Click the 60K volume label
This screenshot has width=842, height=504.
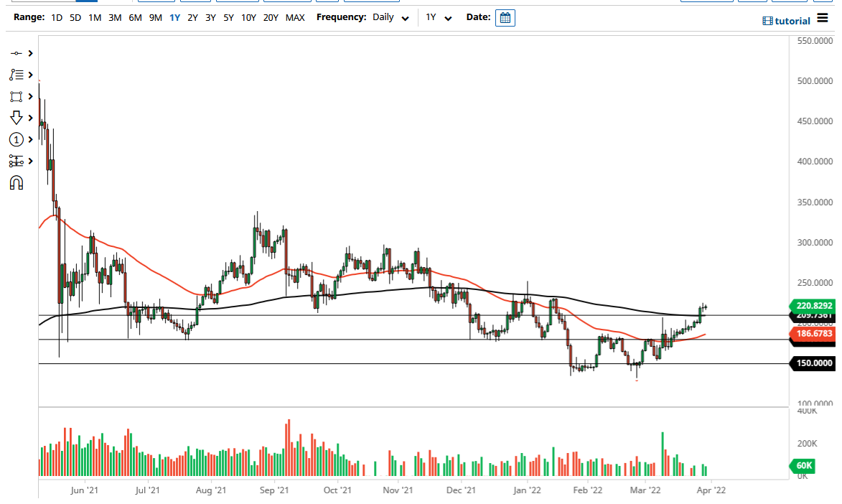tap(803, 466)
